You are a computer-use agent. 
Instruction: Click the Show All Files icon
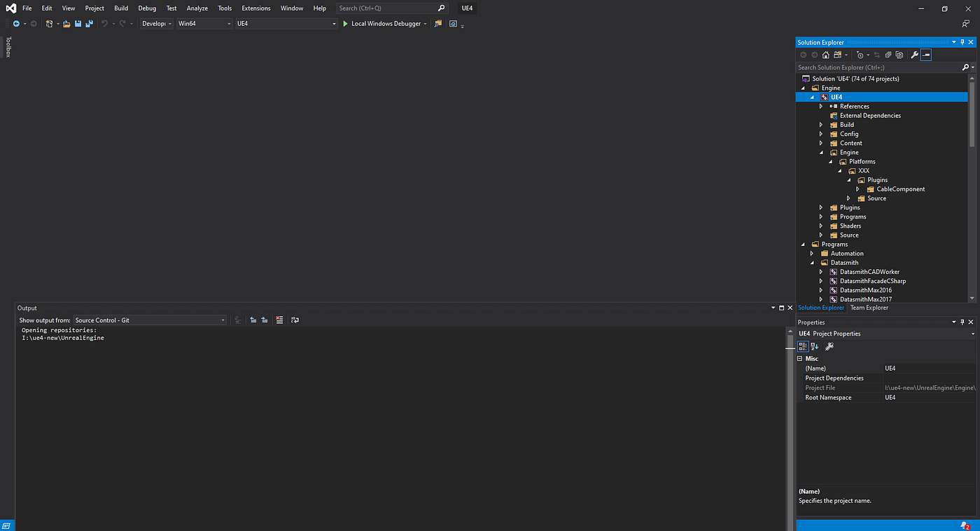(899, 55)
